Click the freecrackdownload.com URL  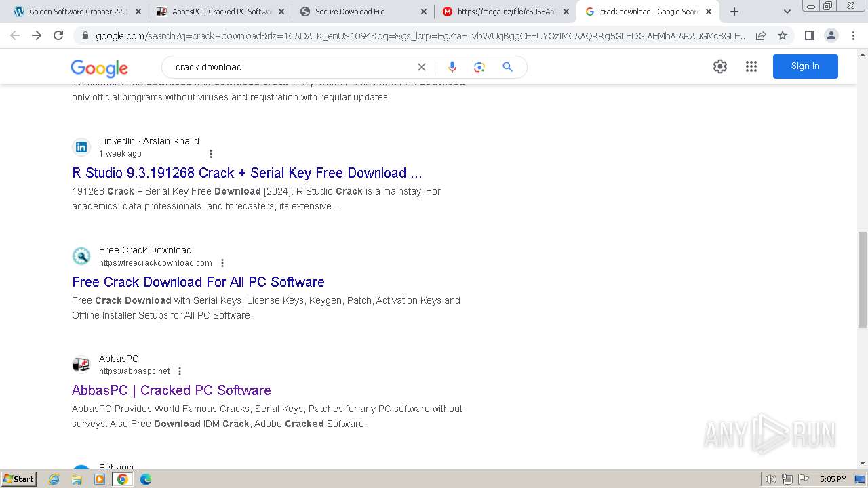155,263
